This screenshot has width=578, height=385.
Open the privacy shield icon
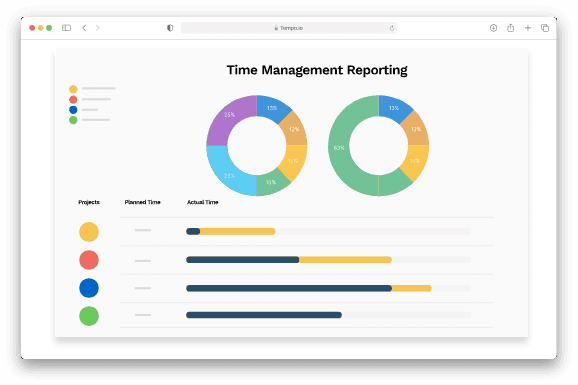[170, 28]
